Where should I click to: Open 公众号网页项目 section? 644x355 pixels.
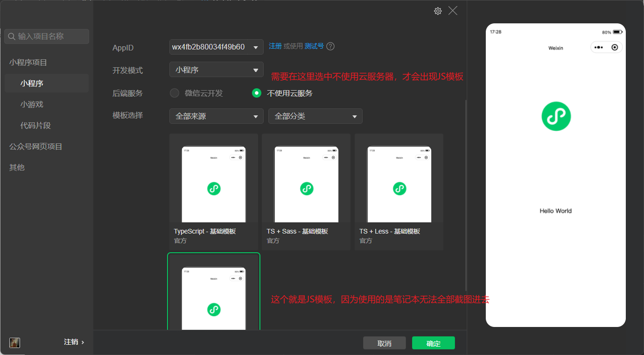pyautogui.click(x=36, y=146)
